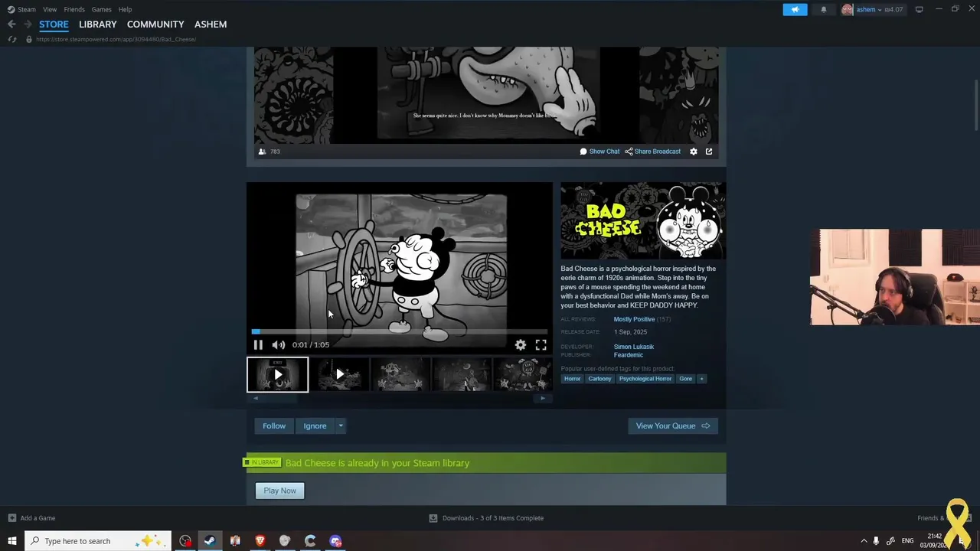Select the Horror tag
The image size is (980, 551).
point(572,379)
